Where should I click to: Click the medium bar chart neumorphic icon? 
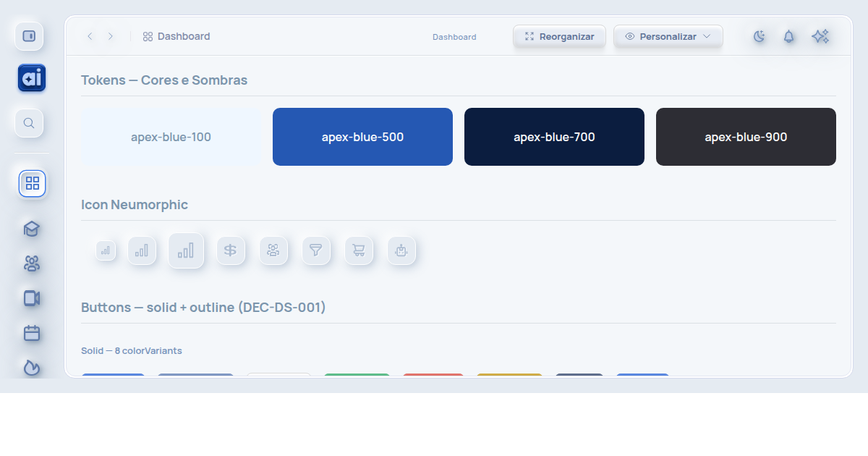point(142,250)
